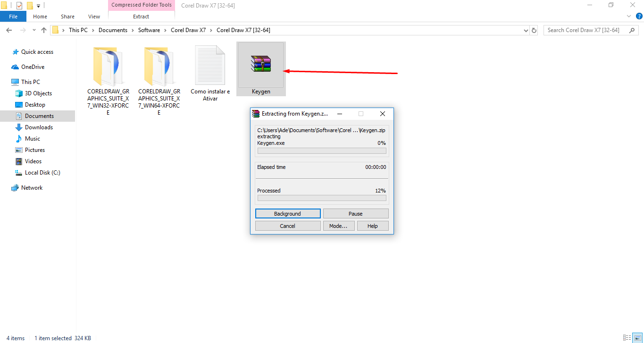Switch to the View ribbon tab

(x=94, y=17)
